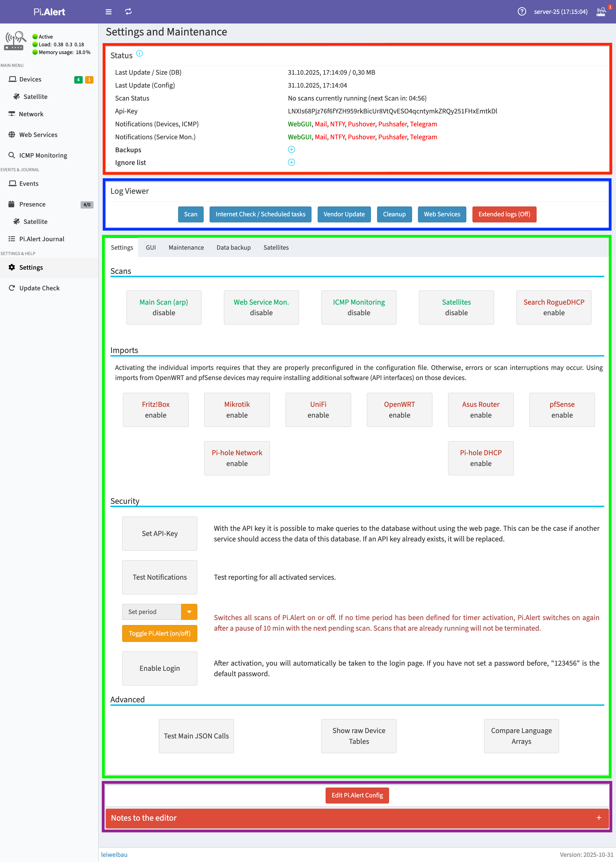Click the Pi.Alert logo in header
The height and width of the screenshot is (862, 616).
pyautogui.click(x=49, y=12)
